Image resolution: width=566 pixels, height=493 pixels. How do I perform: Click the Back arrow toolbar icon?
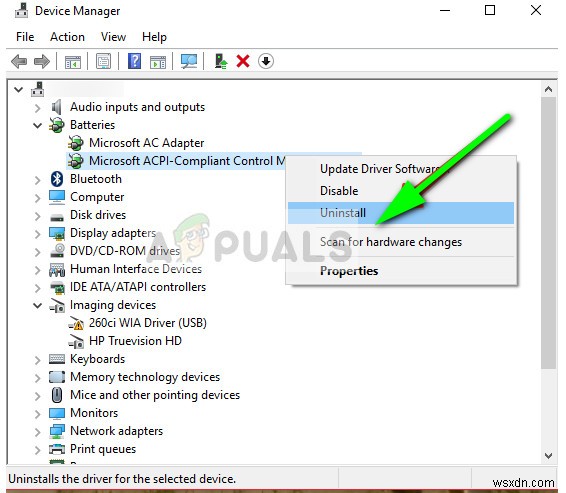coord(19,61)
